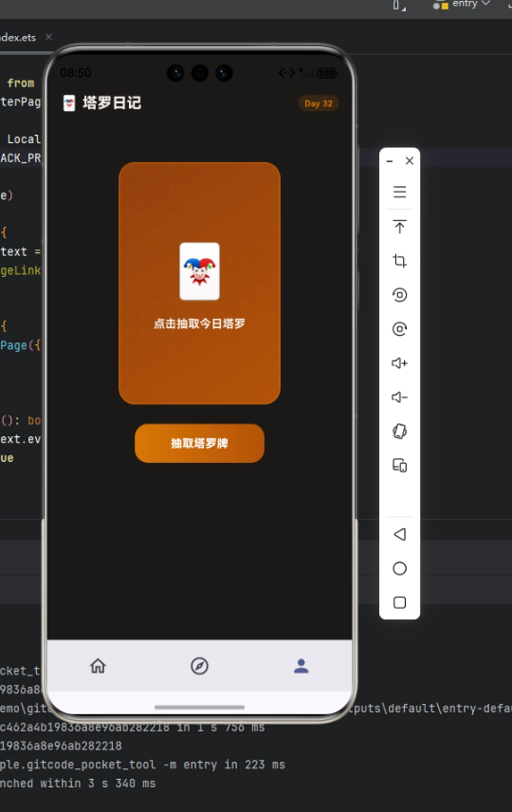Close the dex.ets editor tab

[48, 37]
